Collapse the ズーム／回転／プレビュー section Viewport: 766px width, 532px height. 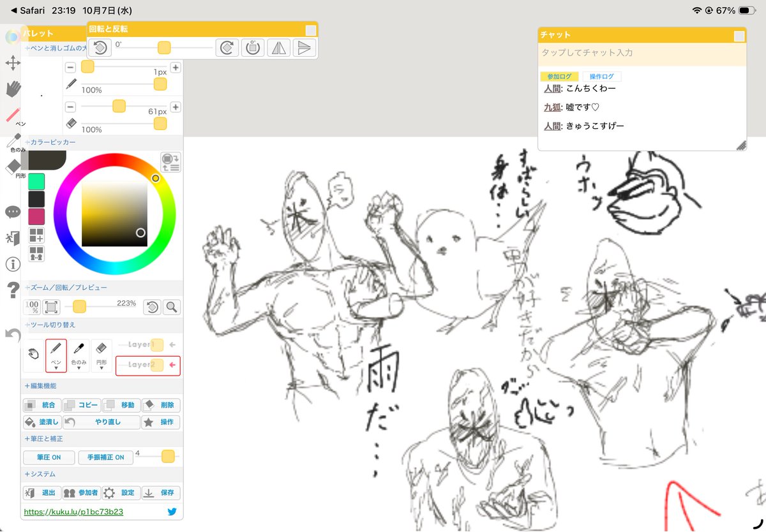[66, 288]
